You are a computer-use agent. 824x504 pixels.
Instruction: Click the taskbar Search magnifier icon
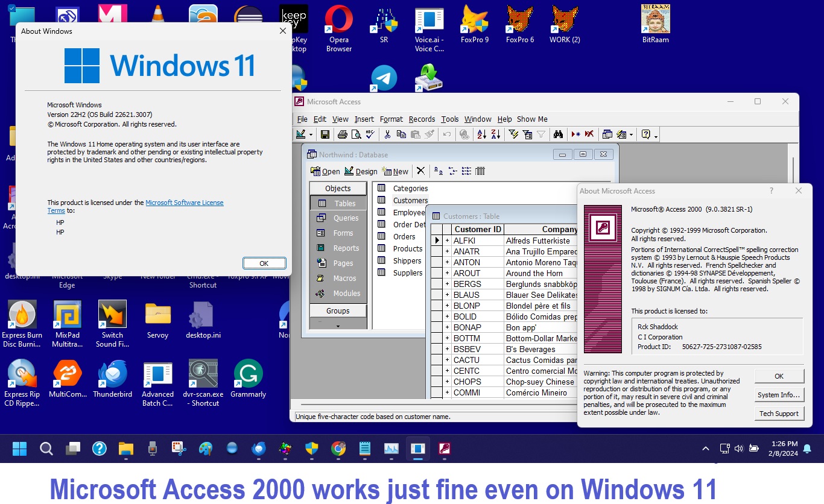pos(46,449)
